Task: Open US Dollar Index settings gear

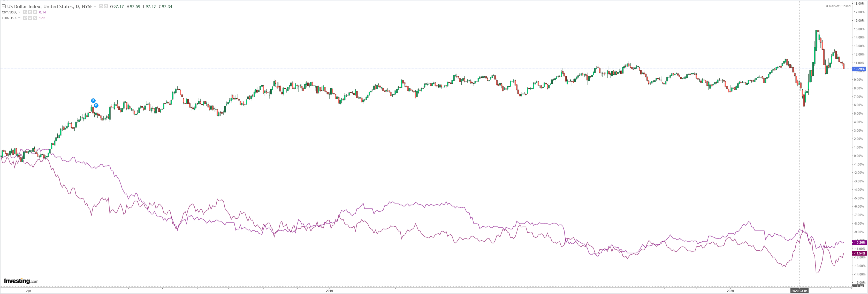Action: tap(106, 6)
